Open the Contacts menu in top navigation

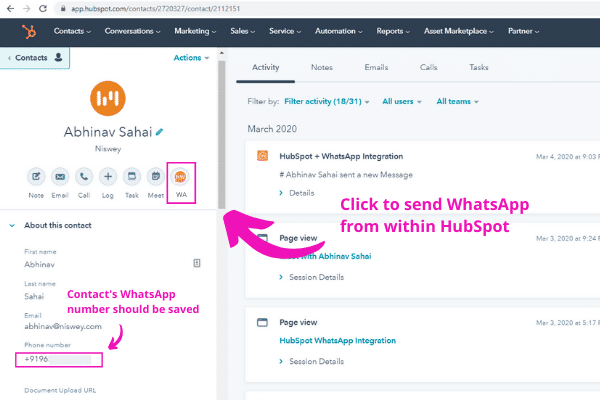pyautogui.click(x=72, y=31)
